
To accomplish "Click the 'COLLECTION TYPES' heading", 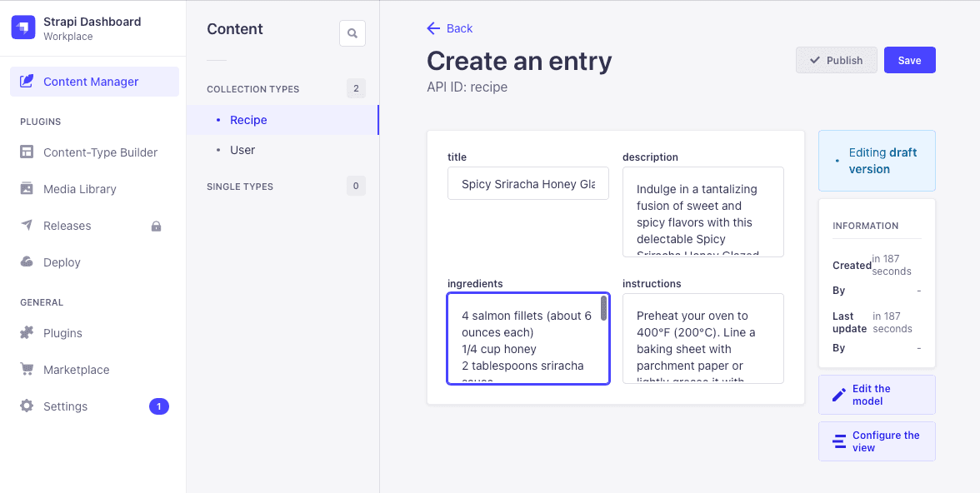I will click(253, 89).
